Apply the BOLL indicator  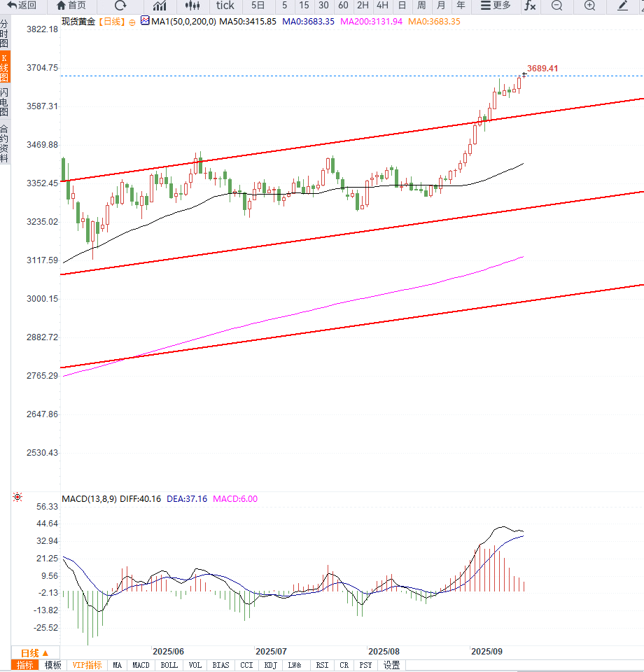(x=169, y=665)
